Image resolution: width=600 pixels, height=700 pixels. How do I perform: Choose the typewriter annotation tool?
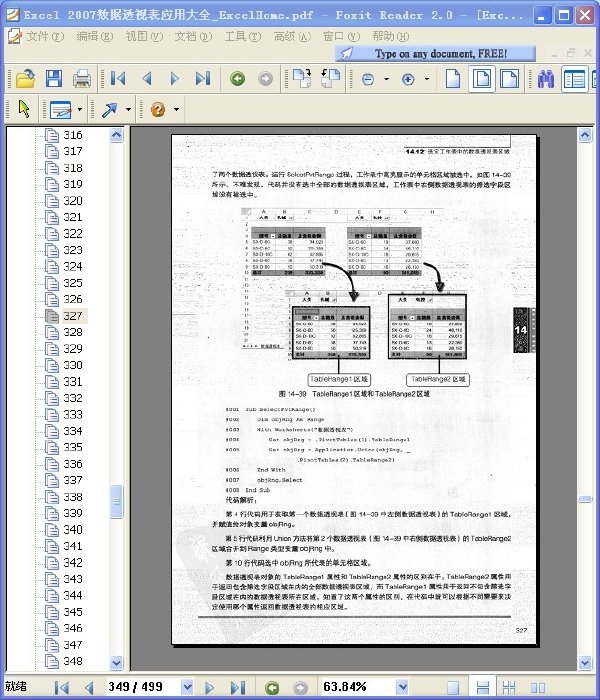(61, 110)
